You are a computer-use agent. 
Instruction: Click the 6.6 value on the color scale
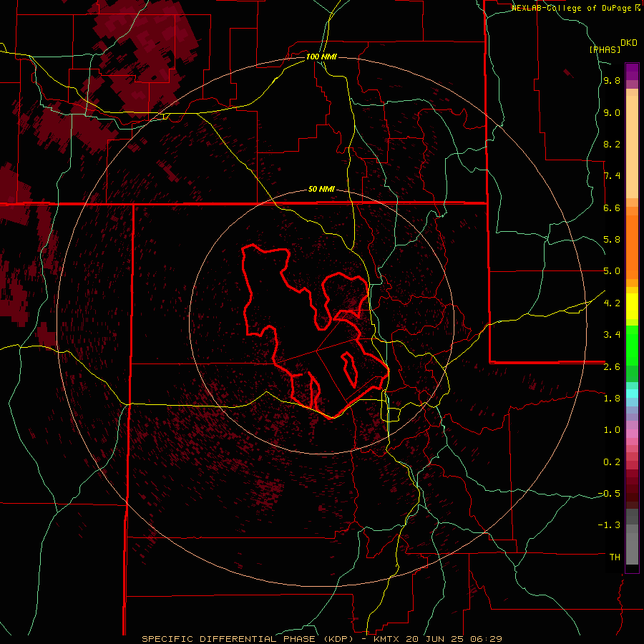[612, 208]
